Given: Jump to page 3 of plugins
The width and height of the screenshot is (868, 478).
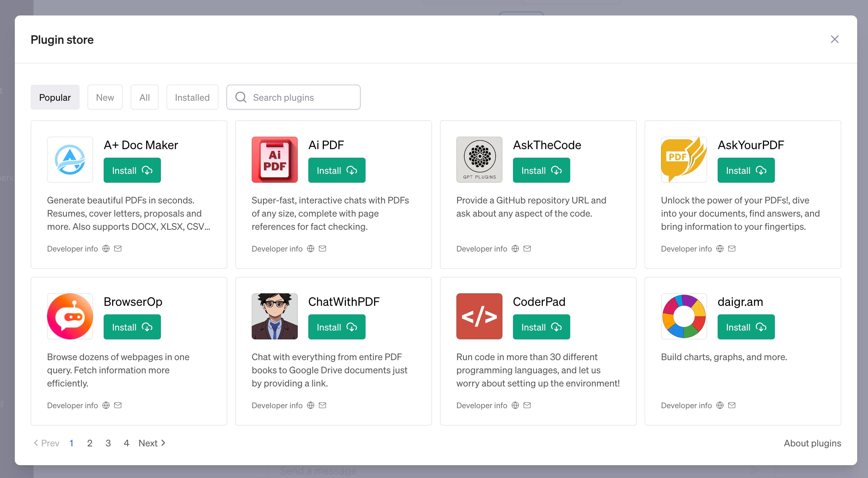Looking at the screenshot, I should point(108,443).
